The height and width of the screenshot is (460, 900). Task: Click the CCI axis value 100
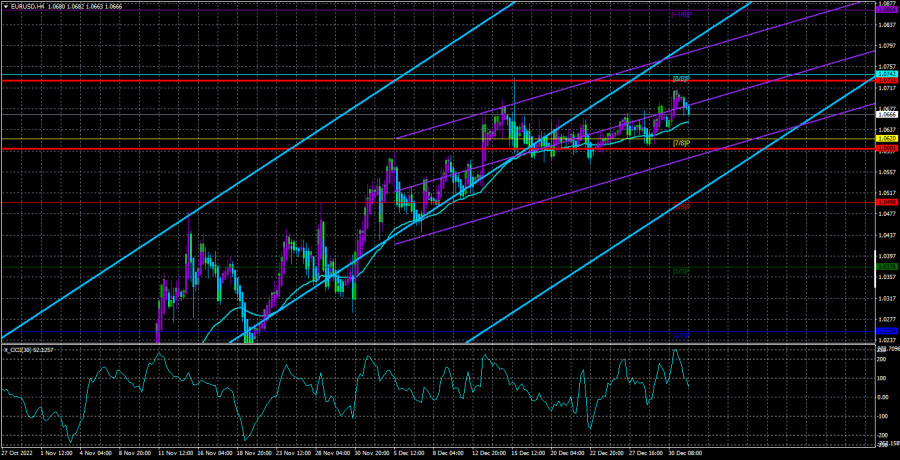click(x=882, y=378)
